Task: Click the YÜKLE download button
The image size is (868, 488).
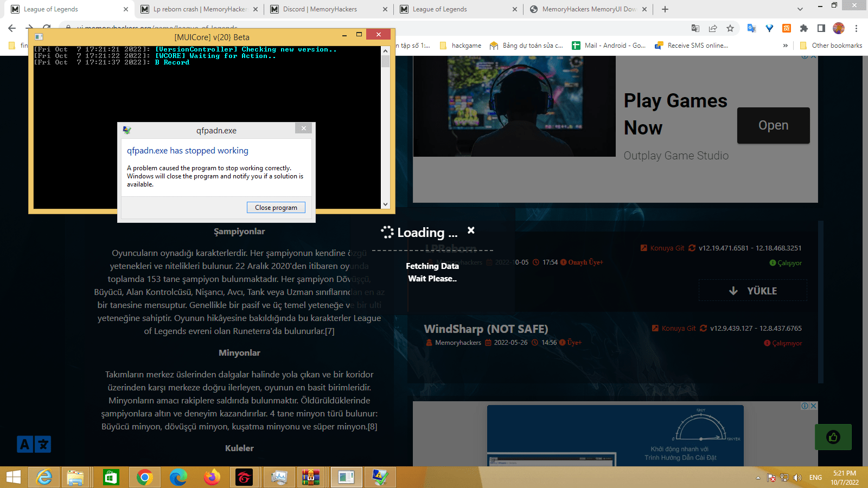Action: point(753,291)
